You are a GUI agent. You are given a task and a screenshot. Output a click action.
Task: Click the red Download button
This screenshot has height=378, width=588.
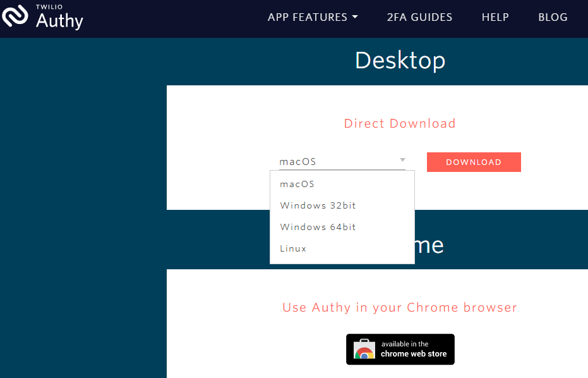(474, 162)
